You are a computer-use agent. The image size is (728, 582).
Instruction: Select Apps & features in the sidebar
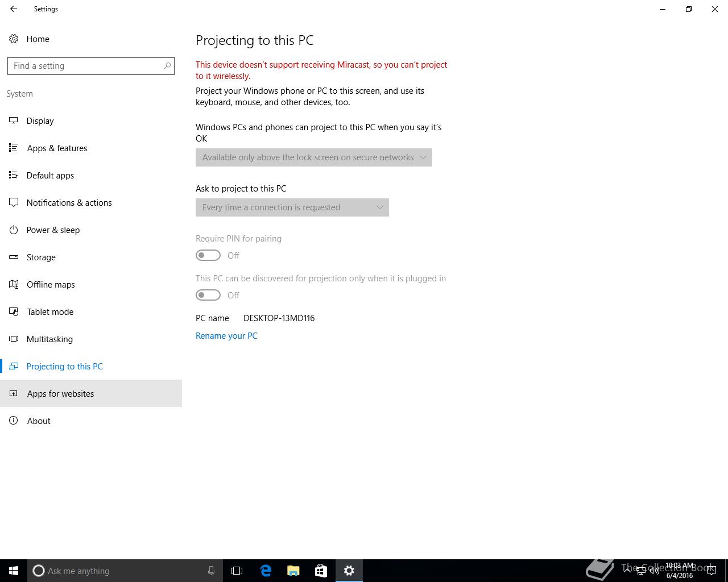point(91,148)
